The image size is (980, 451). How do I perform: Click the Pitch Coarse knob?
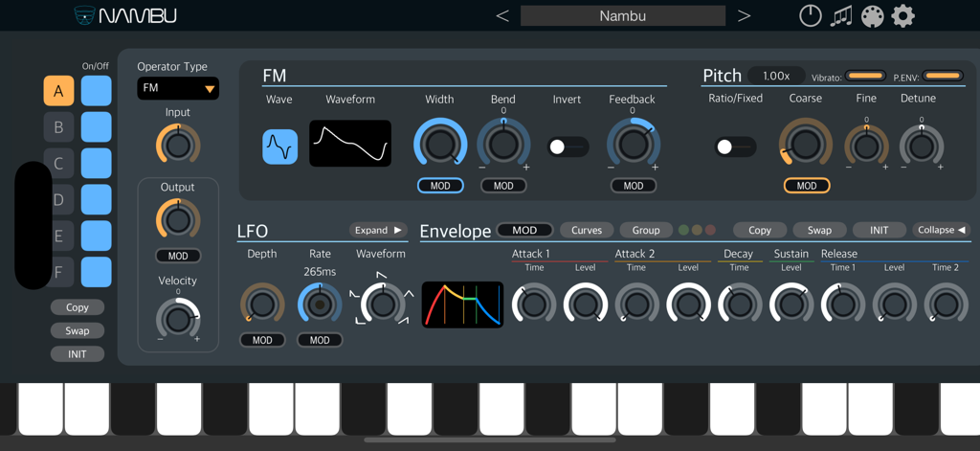click(x=806, y=144)
